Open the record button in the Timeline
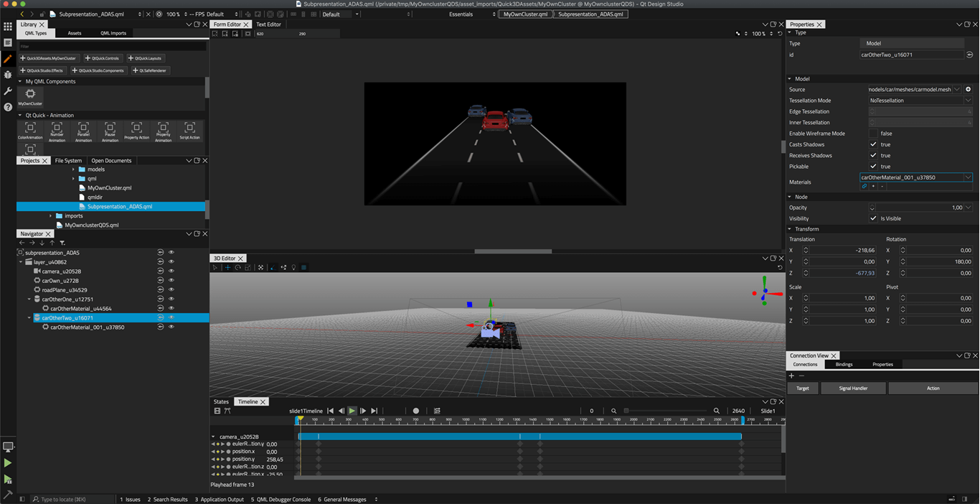 pyautogui.click(x=416, y=411)
